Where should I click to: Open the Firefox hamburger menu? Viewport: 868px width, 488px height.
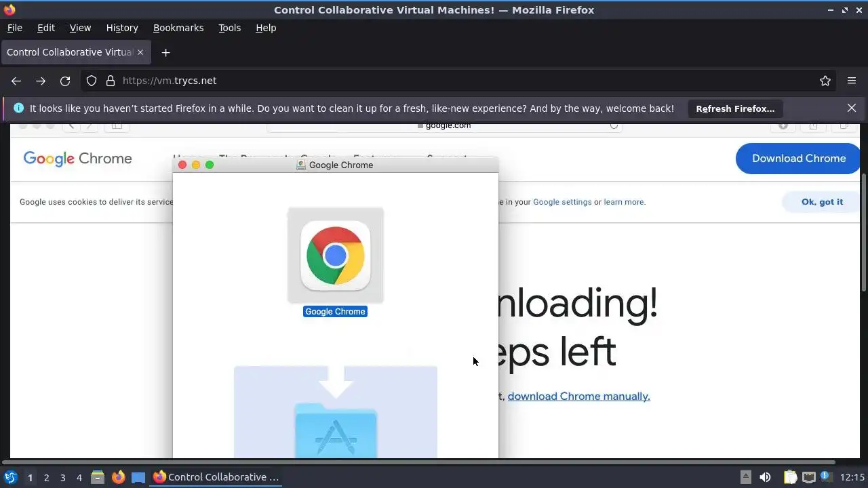(852, 81)
